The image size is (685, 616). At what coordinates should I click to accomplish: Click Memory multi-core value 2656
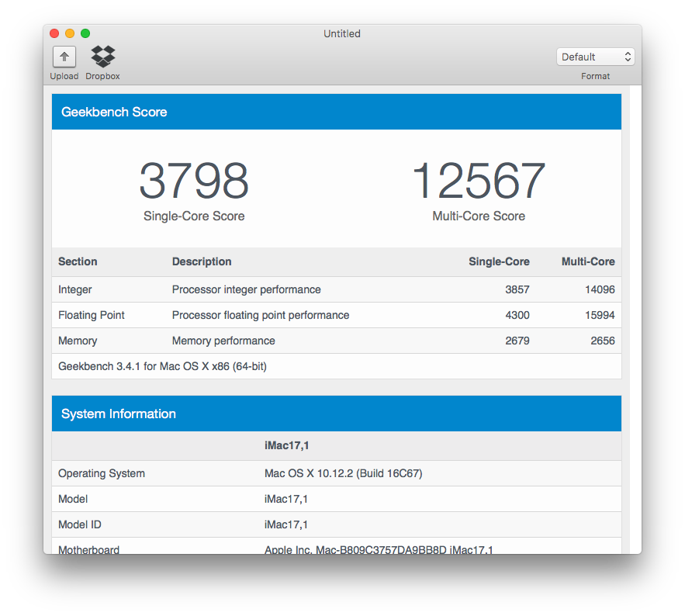pyautogui.click(x=603, y=341)
